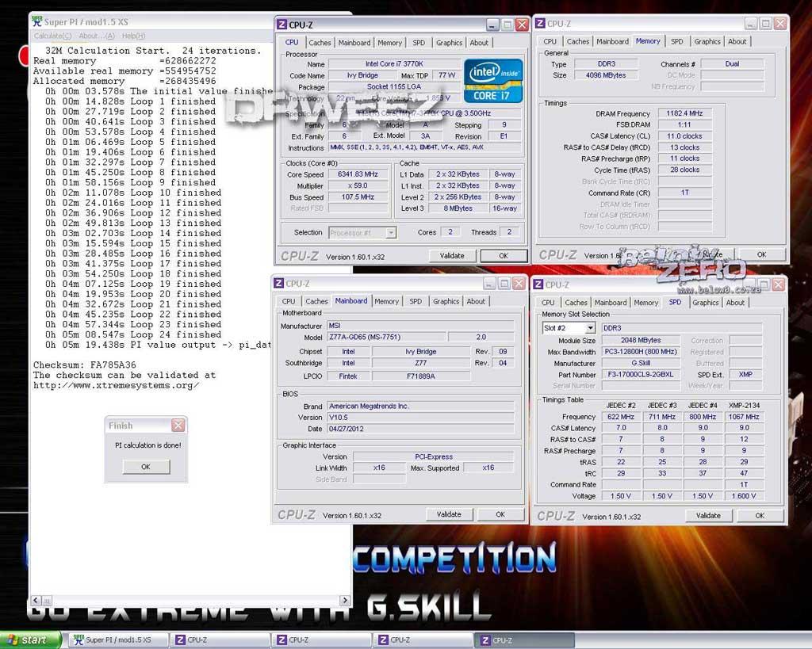Open About tab in Memory window
Image resolution: width=812 pixels, height=649 pixels.
pos(737,41)
